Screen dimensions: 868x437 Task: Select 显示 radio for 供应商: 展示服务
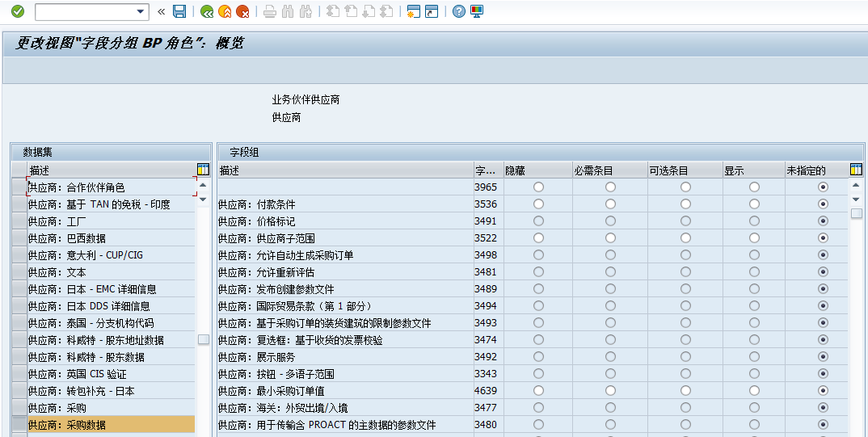(754, 357)
